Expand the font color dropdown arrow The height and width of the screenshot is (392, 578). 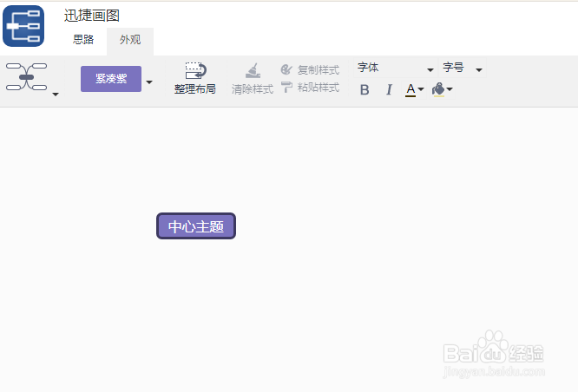click(421, 89)
